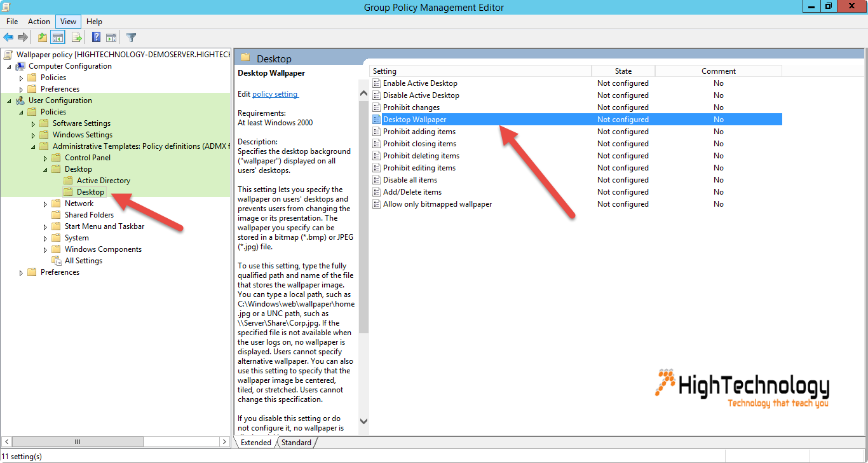
Task: Select the selected Desktop subfolder in tree
Action: coord(90,192)
